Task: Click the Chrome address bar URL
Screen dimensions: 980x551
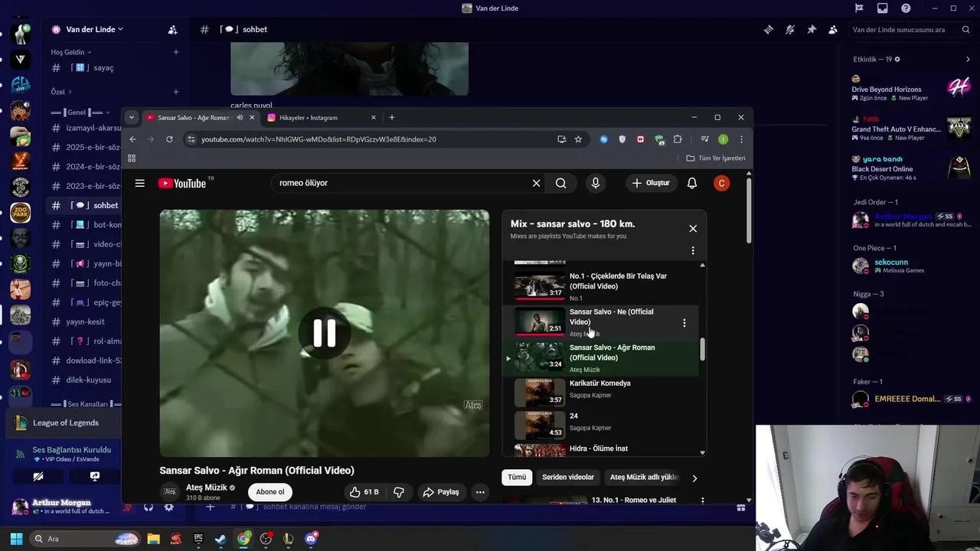Action: [318, 139]
